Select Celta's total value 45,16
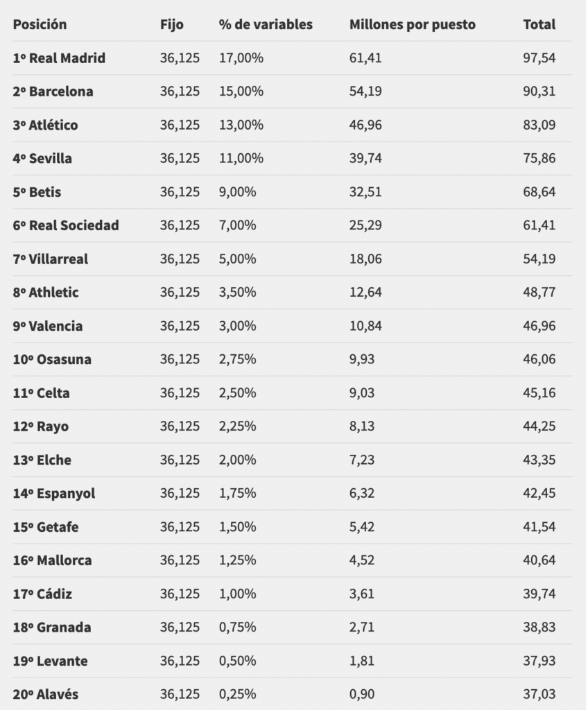588x710 pixels. point(539,393)
